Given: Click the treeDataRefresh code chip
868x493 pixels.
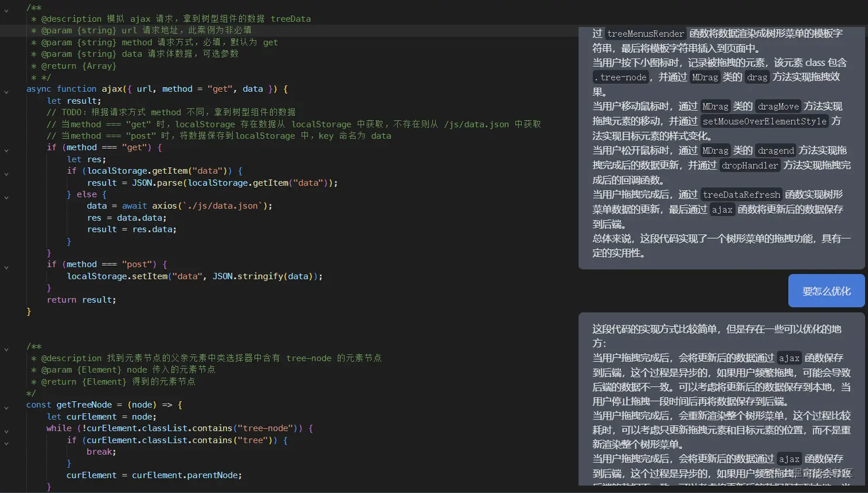Looking at the screenshot, I should coord(741,195).
